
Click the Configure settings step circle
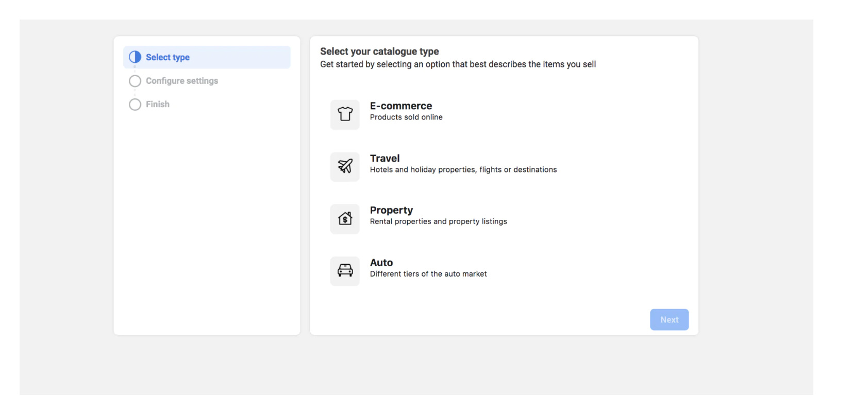point(135,81)
